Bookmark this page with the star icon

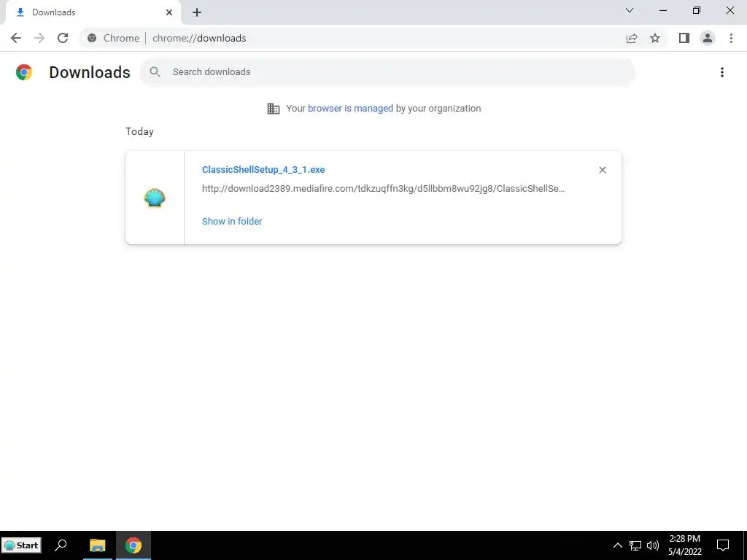point(655,38)
